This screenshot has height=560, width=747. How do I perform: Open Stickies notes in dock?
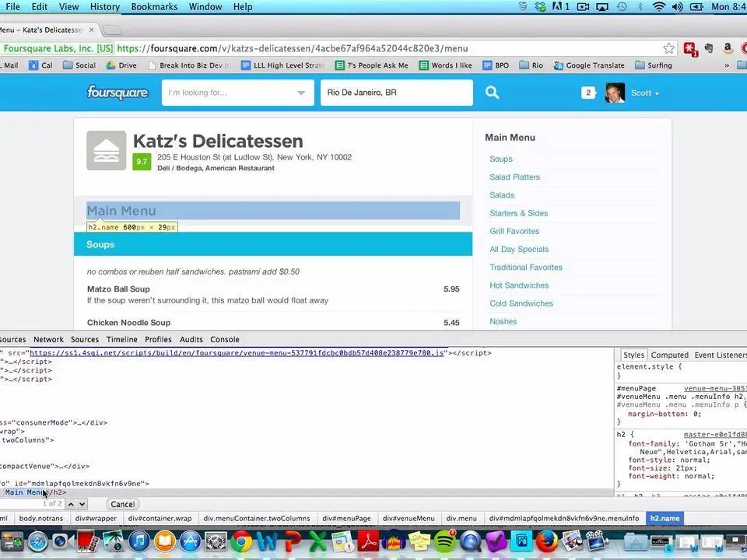click(419, 542)
